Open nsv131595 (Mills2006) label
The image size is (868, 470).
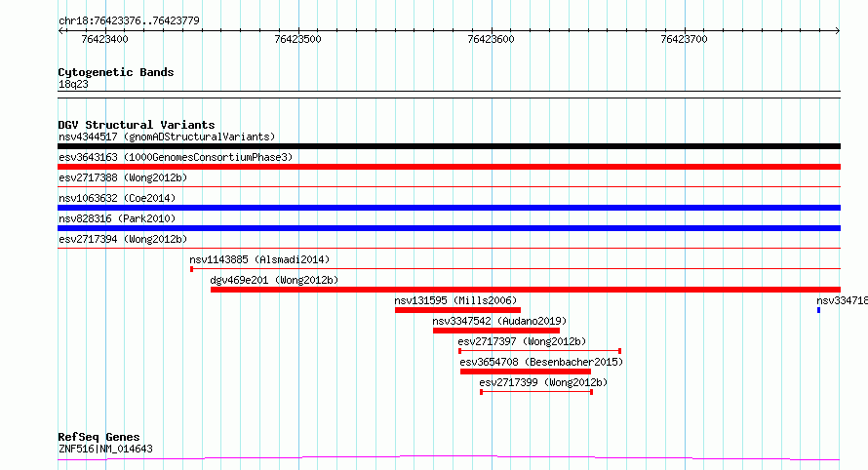pos(455,300)
